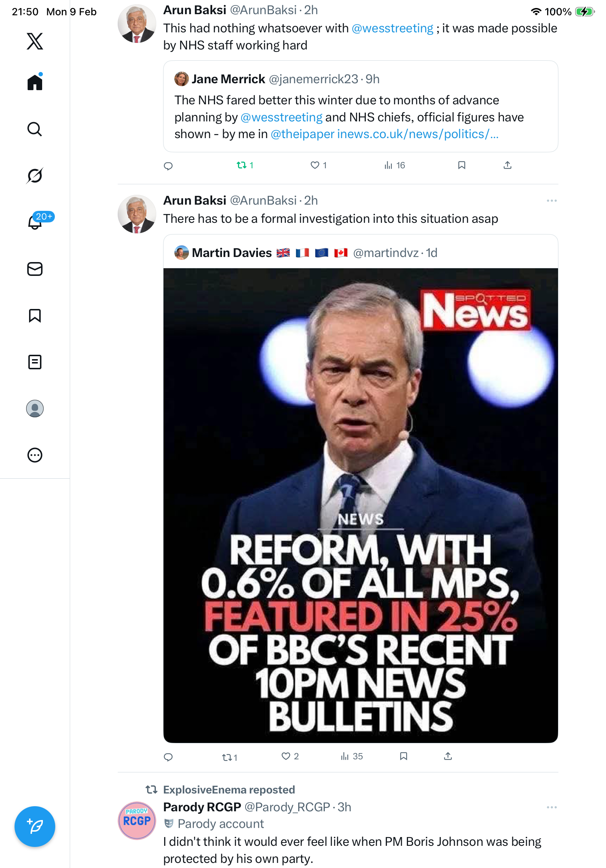Open Grok from the sidebar

(35, 176)
